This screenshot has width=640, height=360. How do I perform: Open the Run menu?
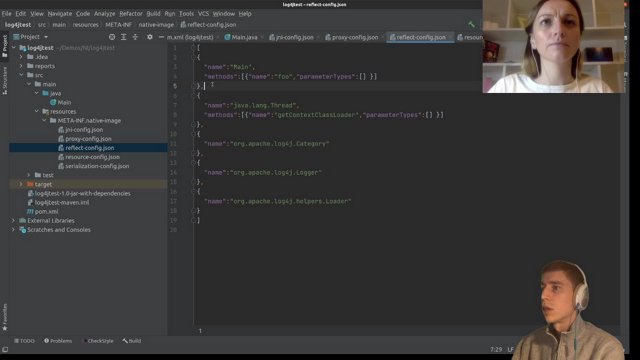point(170,13)
